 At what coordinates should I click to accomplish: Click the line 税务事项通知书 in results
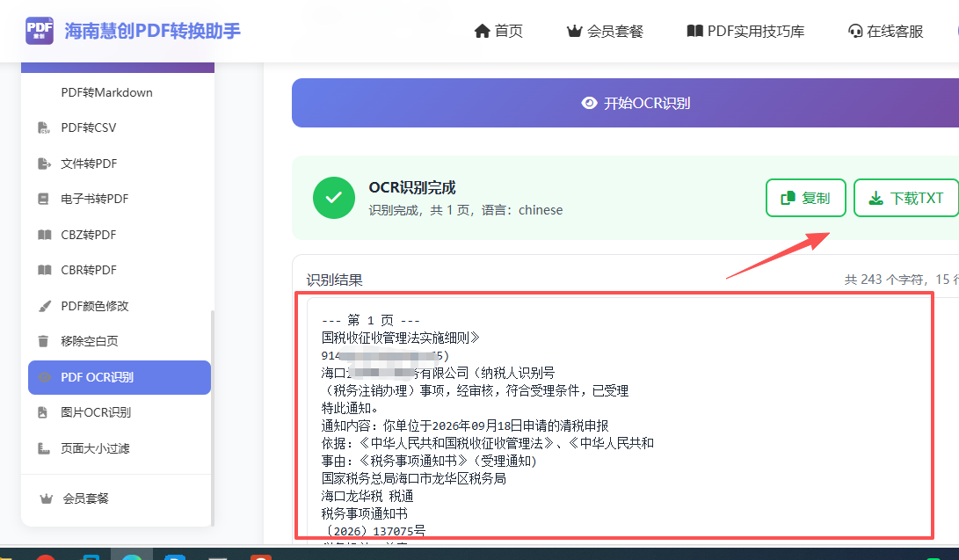(365, 513)
